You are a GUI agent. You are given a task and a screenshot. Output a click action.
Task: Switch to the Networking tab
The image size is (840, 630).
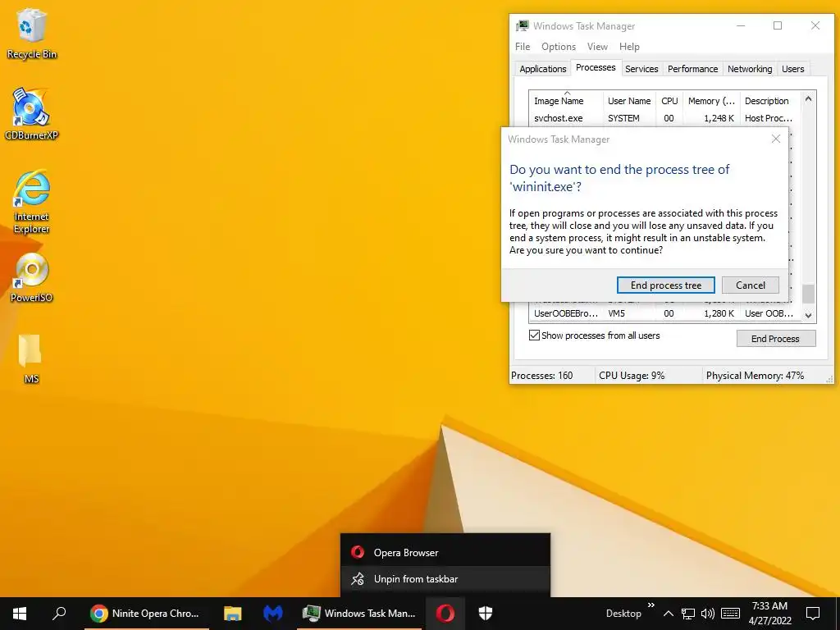coord(750,69)
